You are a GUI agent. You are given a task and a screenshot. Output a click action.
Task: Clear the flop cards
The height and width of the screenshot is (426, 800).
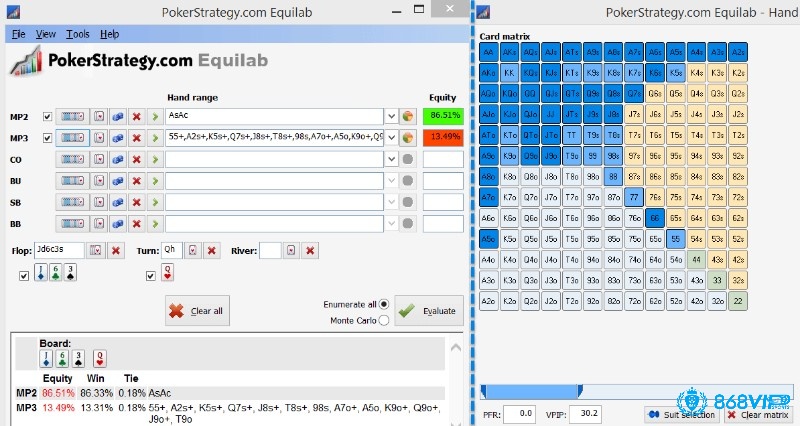pyautogui.click(x=116, y=250)
